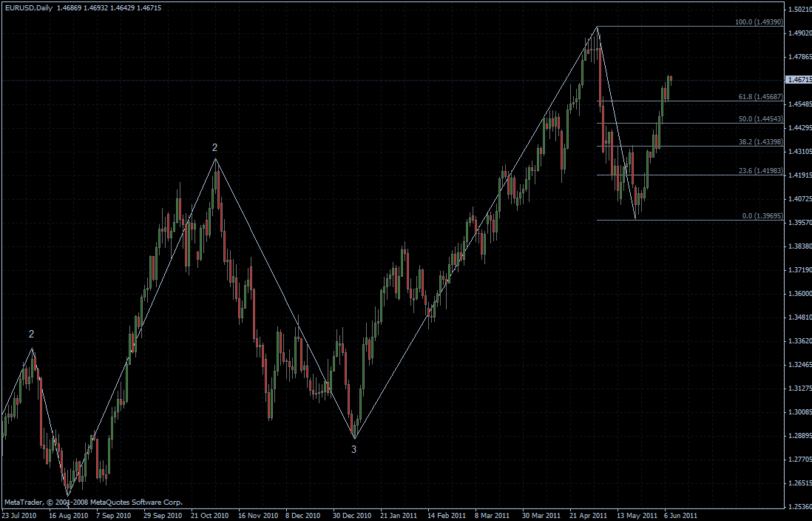Click the 21 Apr 2011 date label
812x521 pixels.
pyautogui.click(x=588, y=516)
